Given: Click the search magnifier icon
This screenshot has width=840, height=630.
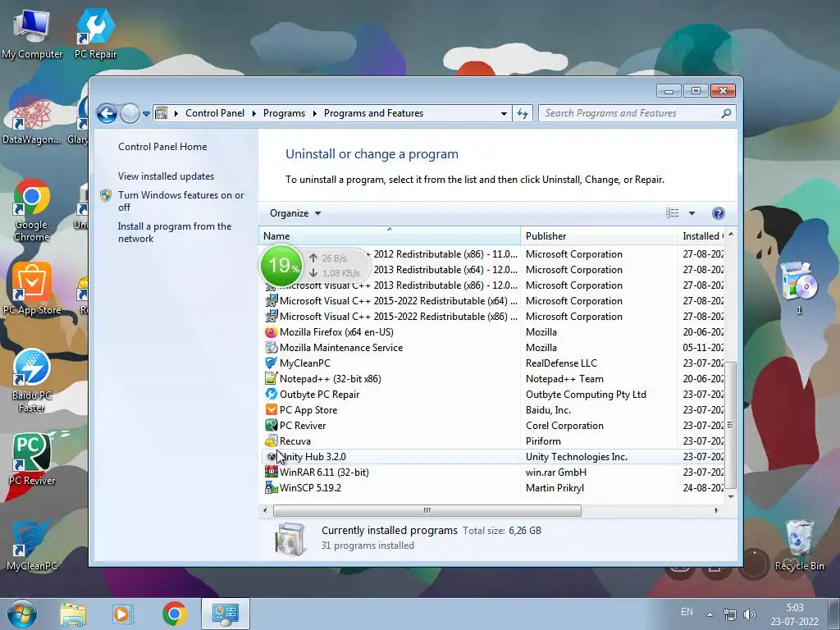Looking at the screenshot, I should (726, 113).
